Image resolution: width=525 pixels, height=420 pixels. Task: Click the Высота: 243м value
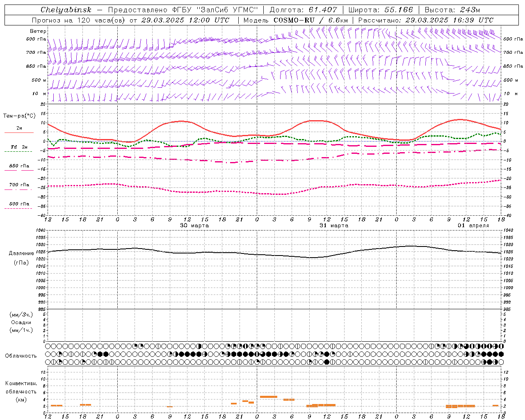coord(452,10)
